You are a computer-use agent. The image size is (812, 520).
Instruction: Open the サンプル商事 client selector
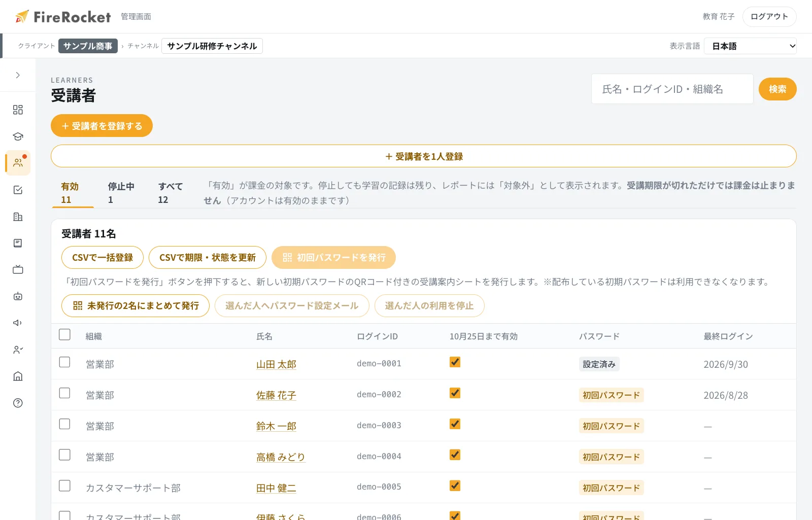(x=88, y=46)
